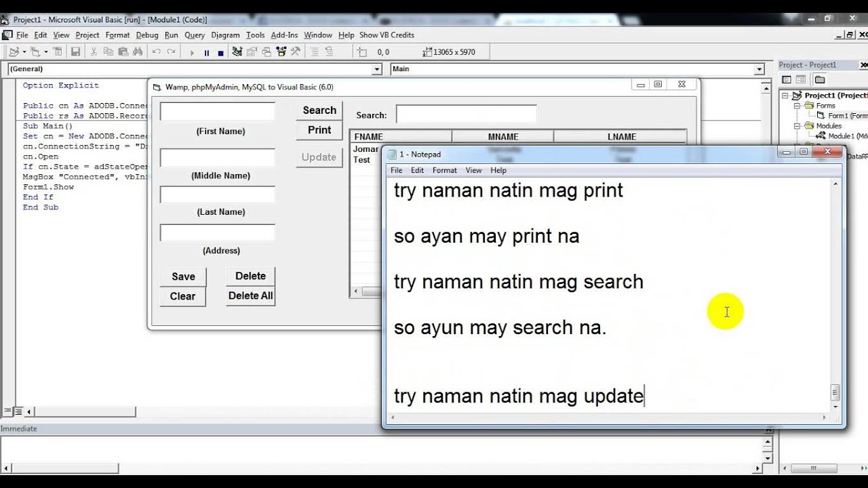The width and height of the screenshot is (868, 488).
Task: Collapse the Forms folder node
Action: pyautogui.click(x=798, y=106)
